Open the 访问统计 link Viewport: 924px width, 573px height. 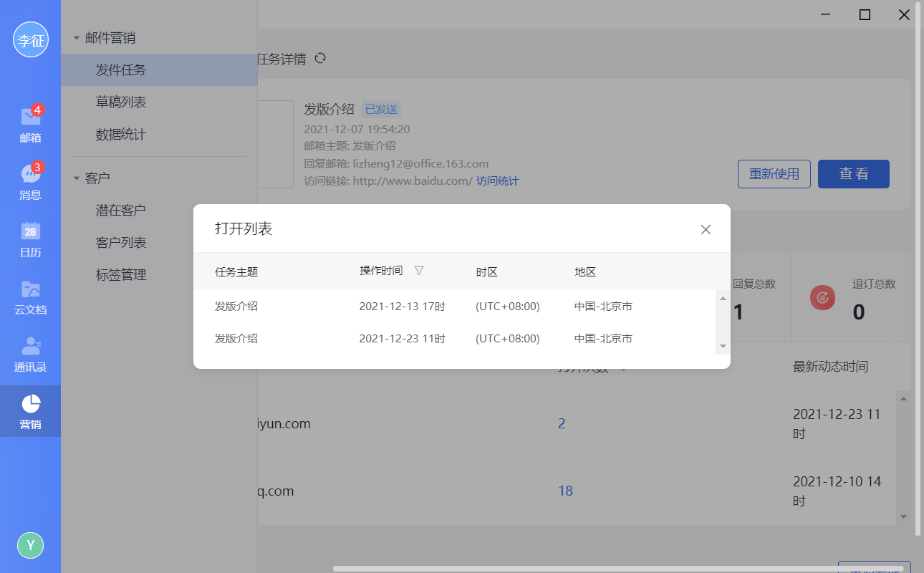click(x=497, y=180)
